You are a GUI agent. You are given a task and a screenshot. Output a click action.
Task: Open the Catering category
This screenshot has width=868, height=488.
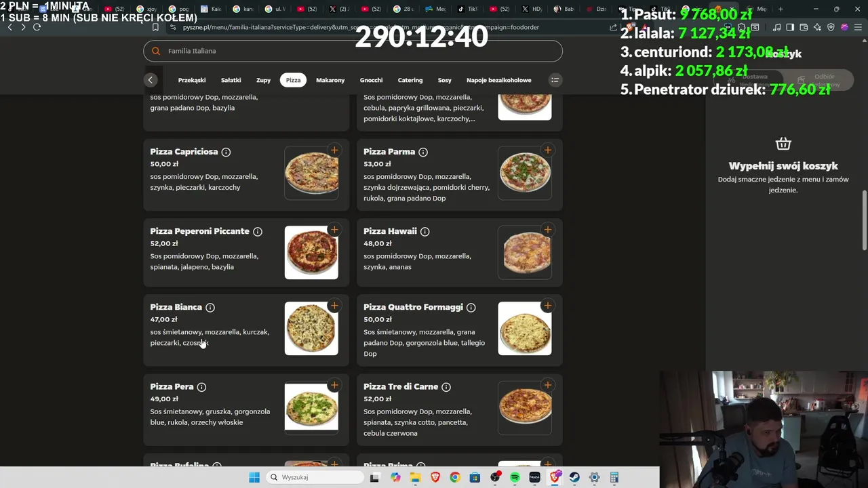410,80
